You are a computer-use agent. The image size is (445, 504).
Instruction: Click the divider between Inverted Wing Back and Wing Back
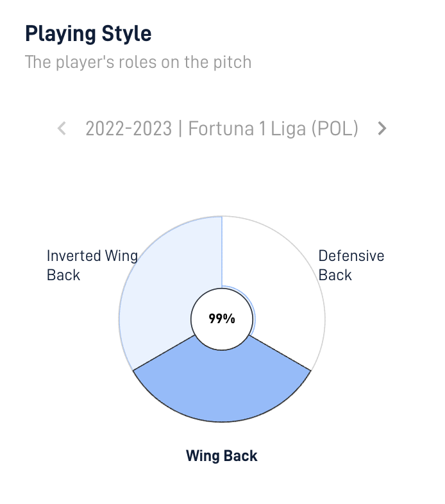point(164,353)
